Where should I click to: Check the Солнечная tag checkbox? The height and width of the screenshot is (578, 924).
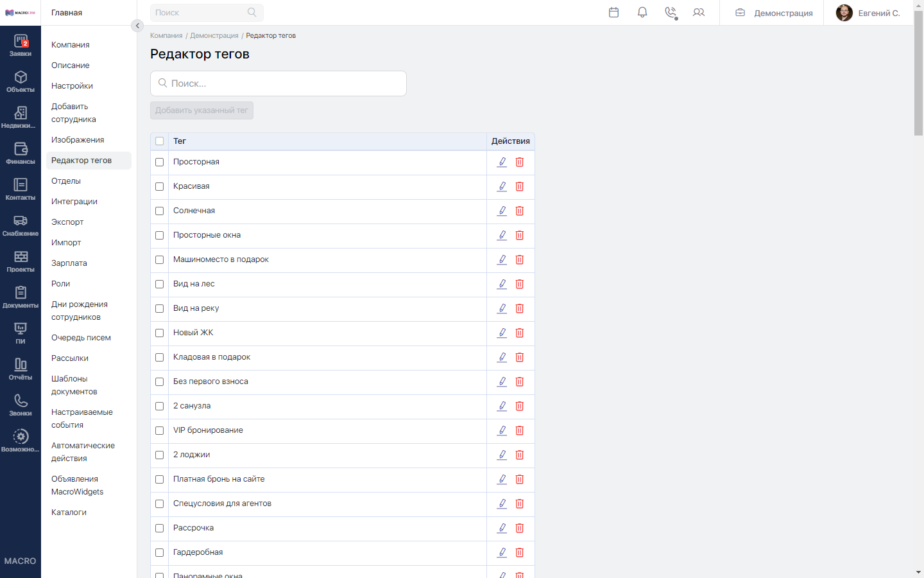pos(160,211)
